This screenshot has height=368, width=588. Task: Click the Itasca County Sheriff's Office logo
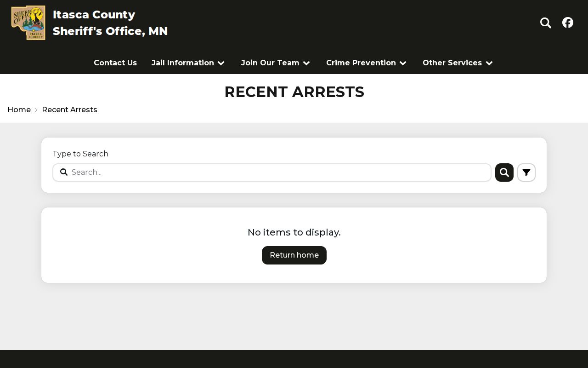28,23
